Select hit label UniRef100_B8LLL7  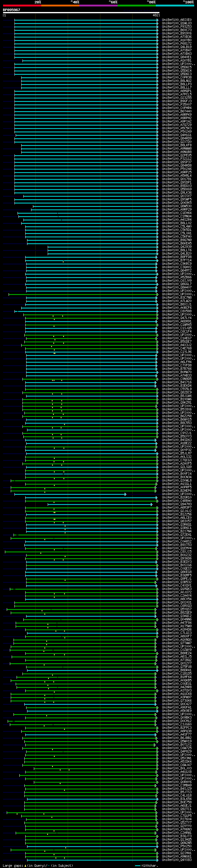[x=176, y=88]
